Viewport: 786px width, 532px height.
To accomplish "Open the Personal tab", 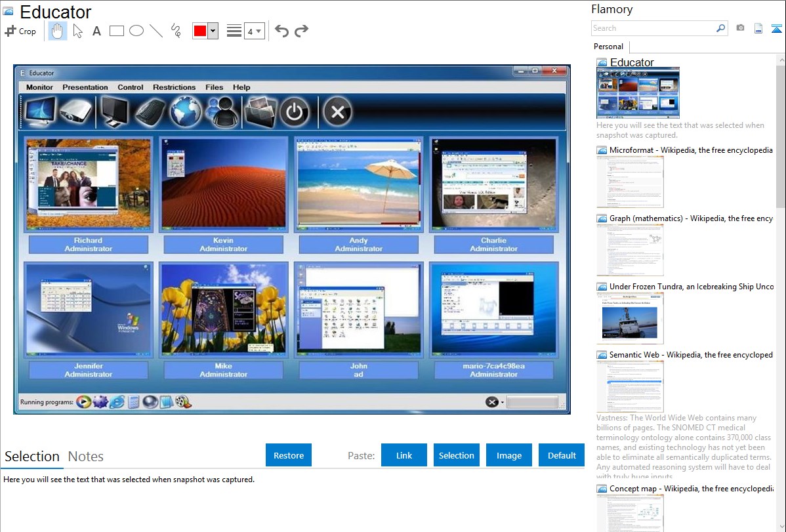I will tap(608, 47).
